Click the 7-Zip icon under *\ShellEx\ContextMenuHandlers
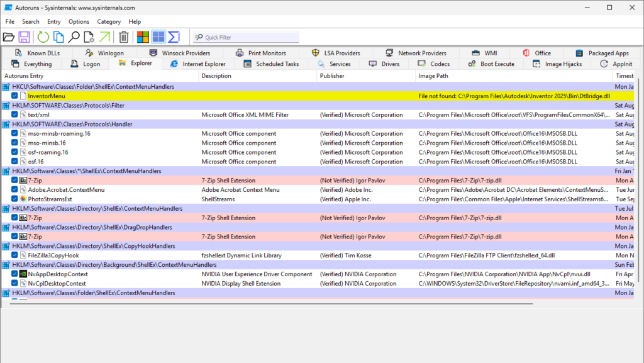Image resolution: width=644 pixels, height=363 pixels. 23,181
